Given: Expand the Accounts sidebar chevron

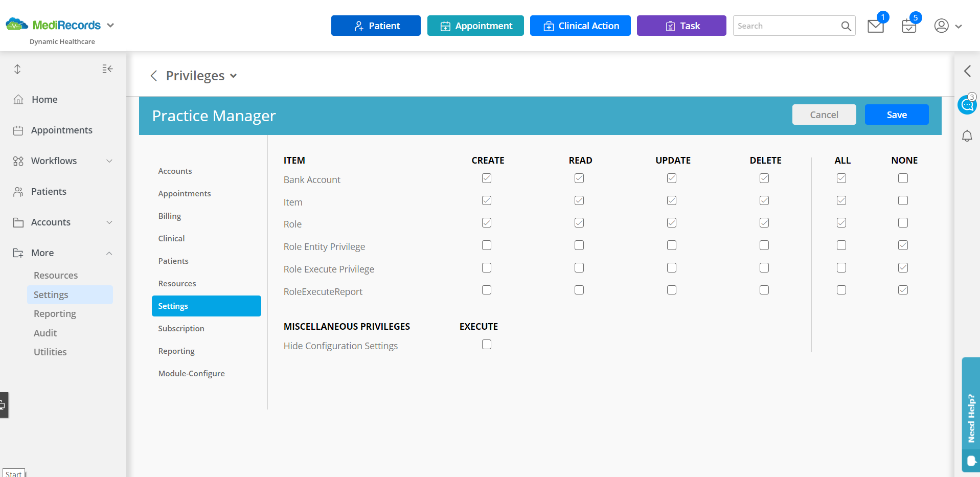Looking at the screenshot, I should coord(109,222).
